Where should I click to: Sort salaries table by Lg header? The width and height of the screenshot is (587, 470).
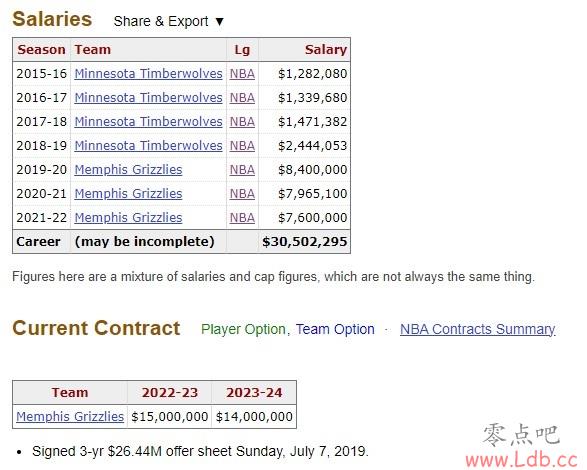tap(242, 50)
